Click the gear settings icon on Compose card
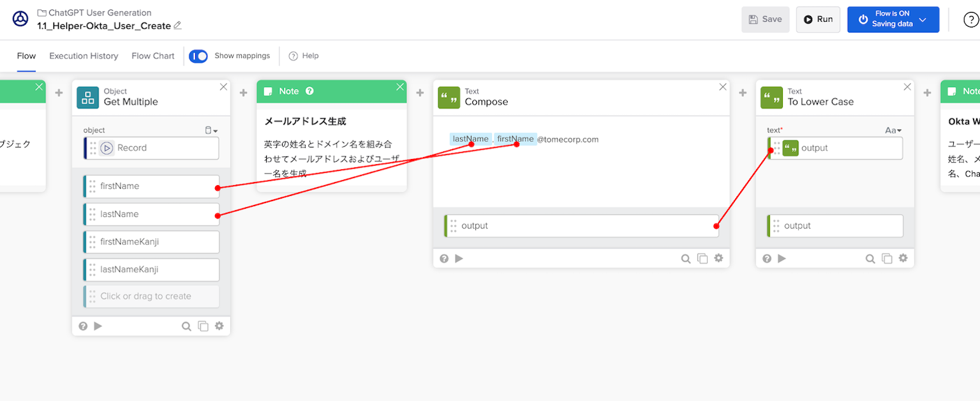 coord(718,259)
